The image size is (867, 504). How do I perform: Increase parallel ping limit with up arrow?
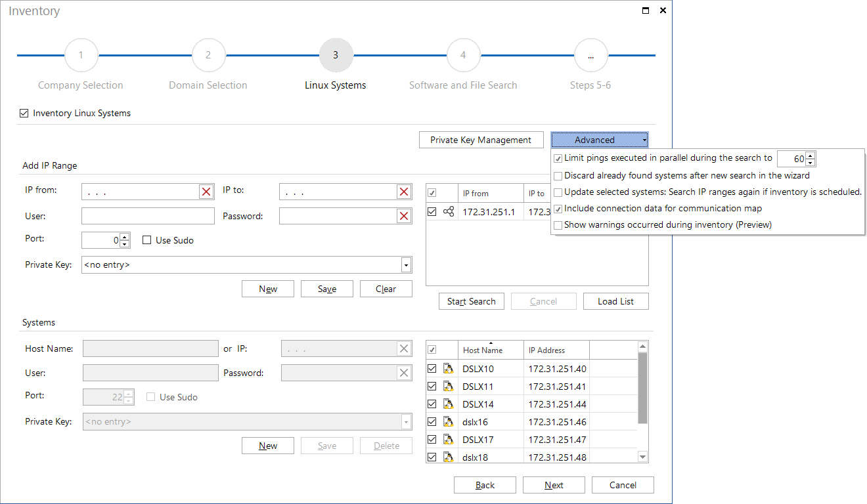(x=811, y=156)
